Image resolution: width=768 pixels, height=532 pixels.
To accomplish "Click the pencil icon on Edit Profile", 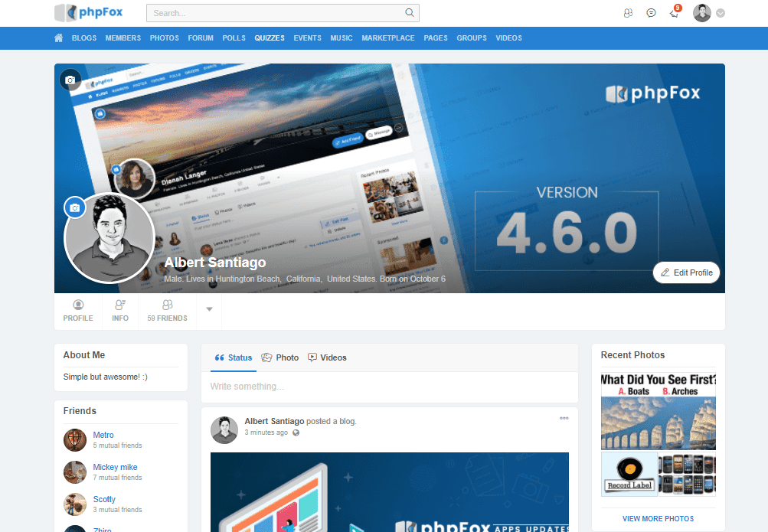I will (x=665, y=273).
